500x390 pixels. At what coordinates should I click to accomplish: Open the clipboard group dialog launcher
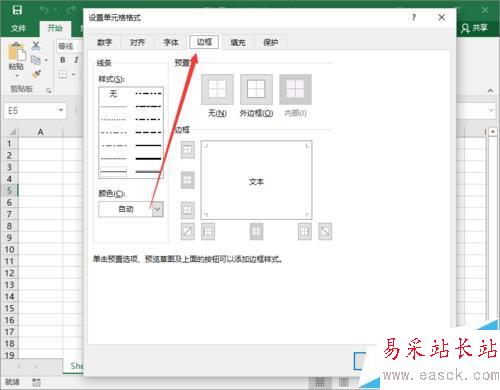tap(49, 90)
